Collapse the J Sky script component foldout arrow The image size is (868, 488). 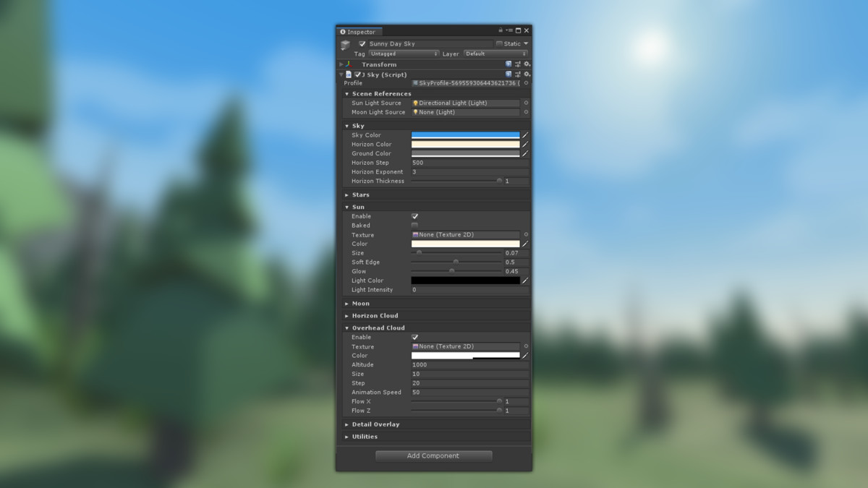341,74
